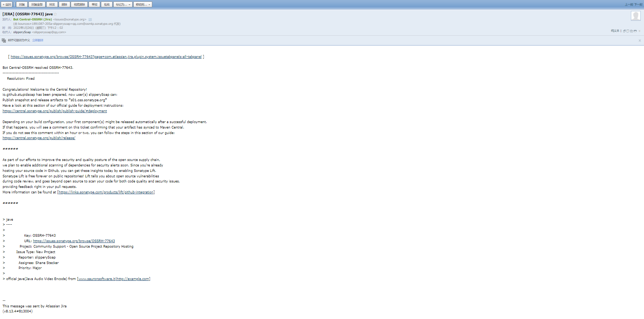644x319 pixels.
Task: Click 'Priority: Major' line
Action: click(30, 268)
